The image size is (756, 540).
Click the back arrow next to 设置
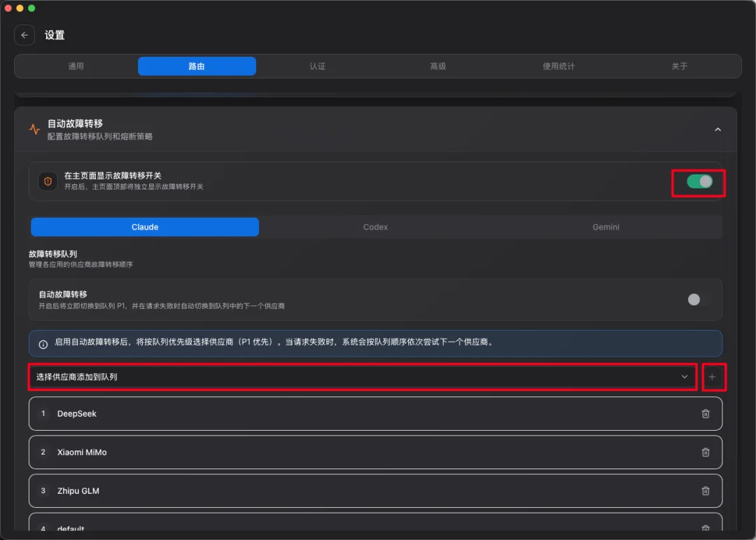click(24, 35)
